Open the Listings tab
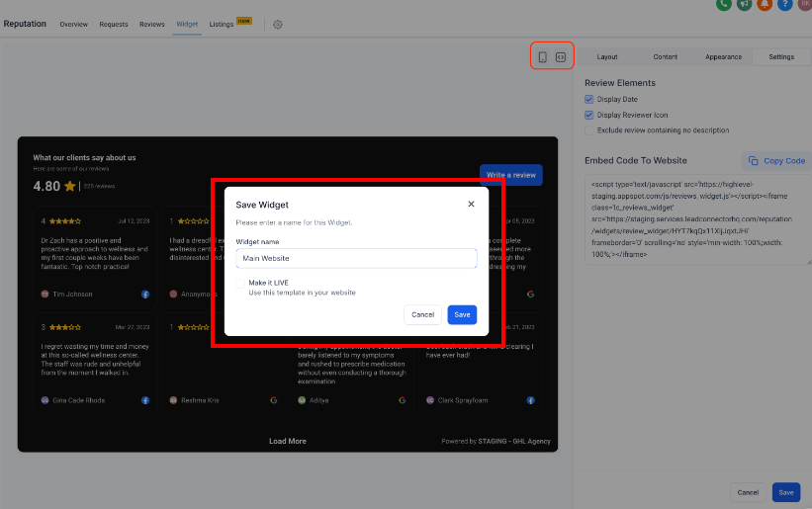The height and width of the screenshot is (509, 812). pos(222,25)
